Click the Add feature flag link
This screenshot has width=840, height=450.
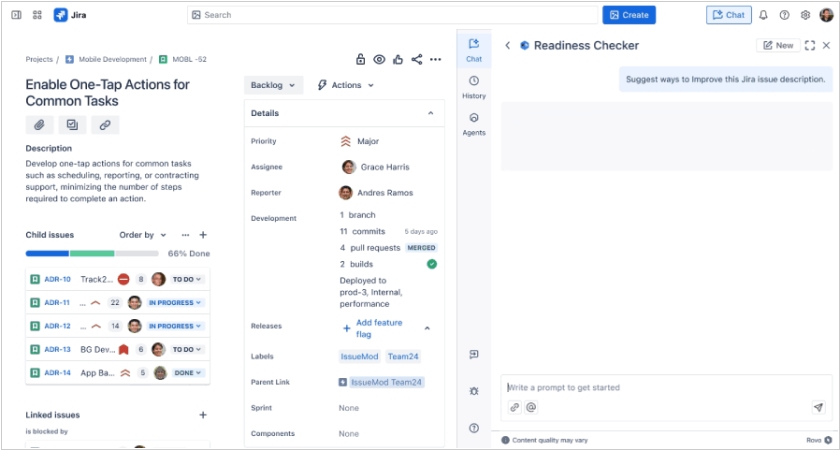click(x=378, y=328)
